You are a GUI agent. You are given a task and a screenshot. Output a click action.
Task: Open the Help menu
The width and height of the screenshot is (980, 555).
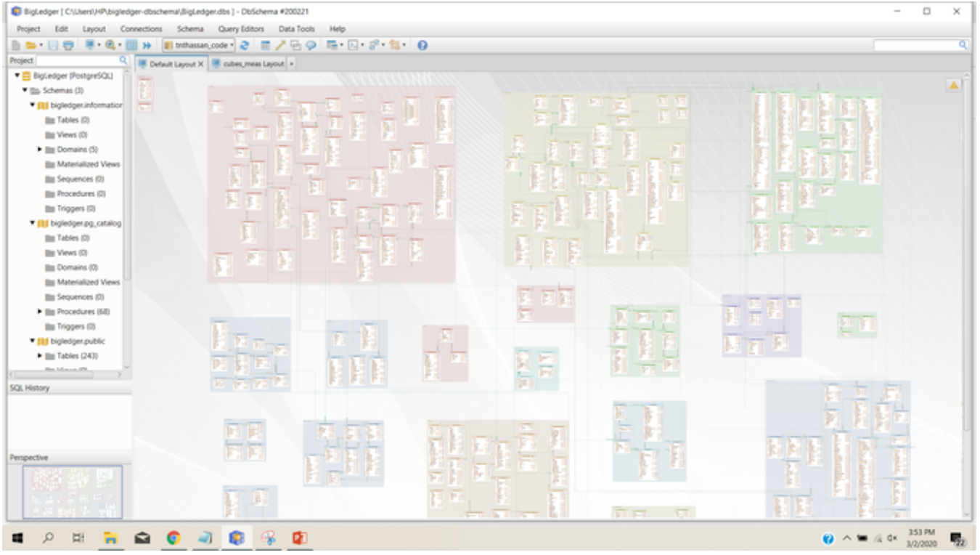click(338, 29)
